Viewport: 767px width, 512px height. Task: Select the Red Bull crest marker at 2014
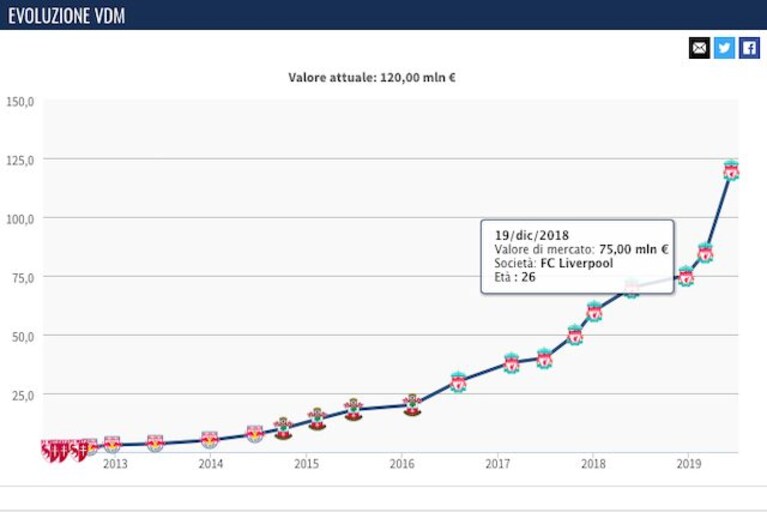209,440
